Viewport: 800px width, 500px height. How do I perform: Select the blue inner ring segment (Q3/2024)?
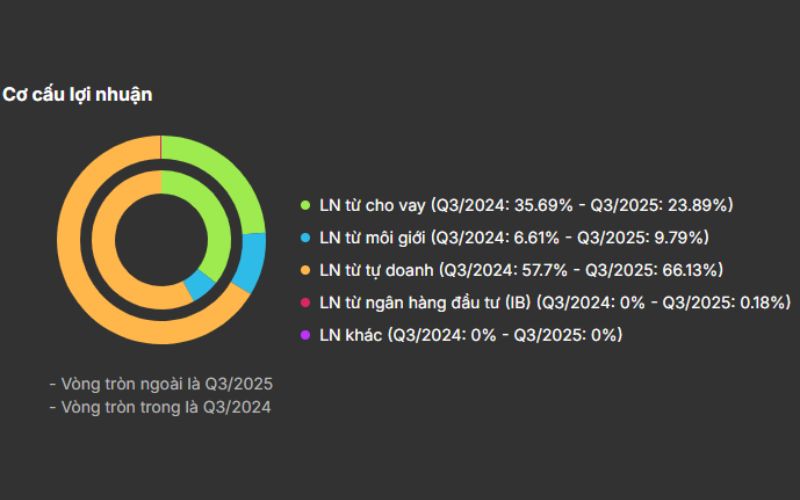(x=199, y=284)
